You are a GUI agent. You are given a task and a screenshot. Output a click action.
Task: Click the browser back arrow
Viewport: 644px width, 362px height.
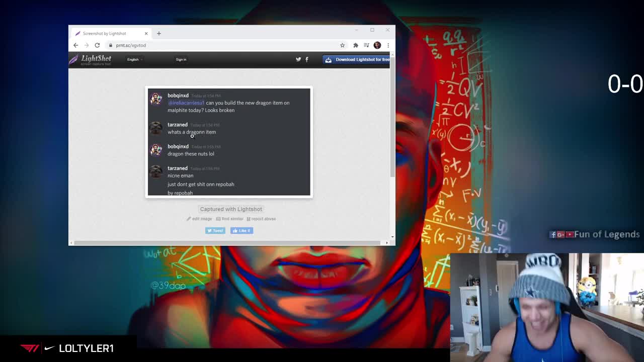(x=76, y=45)
